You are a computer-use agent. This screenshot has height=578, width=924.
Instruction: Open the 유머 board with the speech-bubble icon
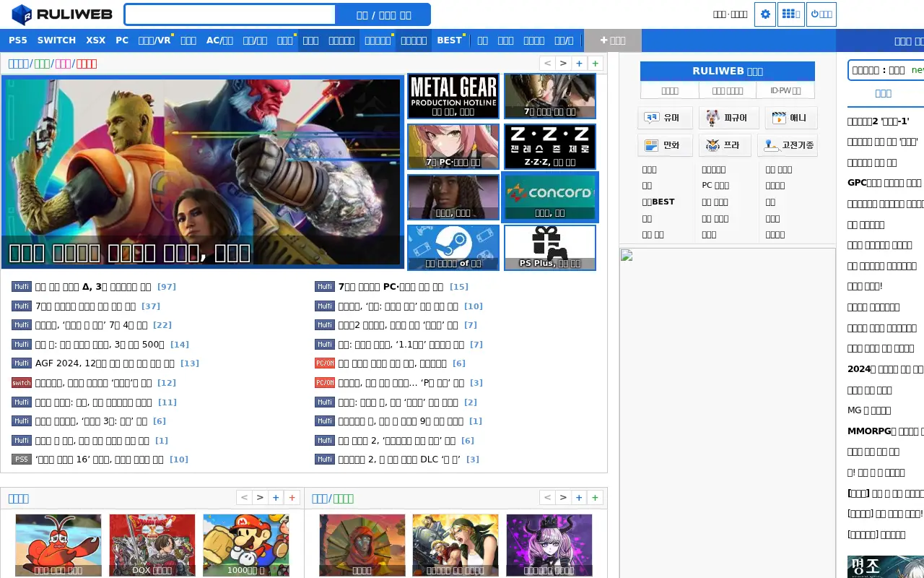click(x=665, y=118)
